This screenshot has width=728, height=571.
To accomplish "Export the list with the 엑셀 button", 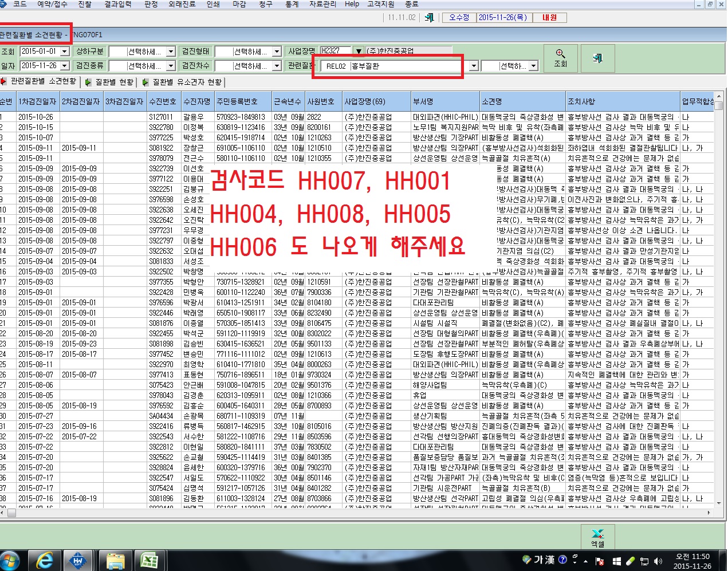I will [x=597, y=538].
